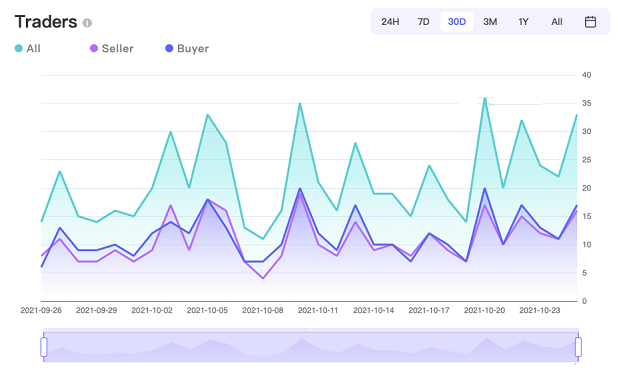Click the 40 value on the y-axis
The image size is (618, 374).
[586, 75]
